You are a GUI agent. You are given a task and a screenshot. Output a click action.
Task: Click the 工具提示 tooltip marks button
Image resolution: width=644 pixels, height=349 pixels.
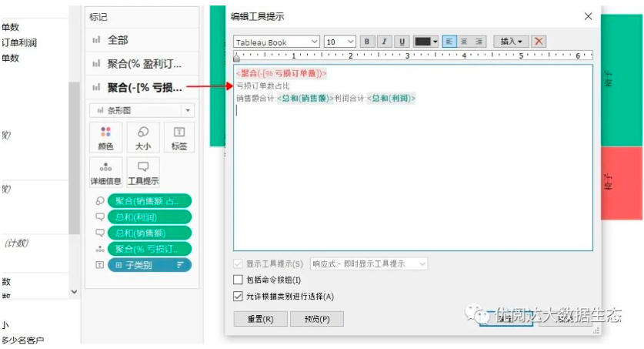point(143,173)
